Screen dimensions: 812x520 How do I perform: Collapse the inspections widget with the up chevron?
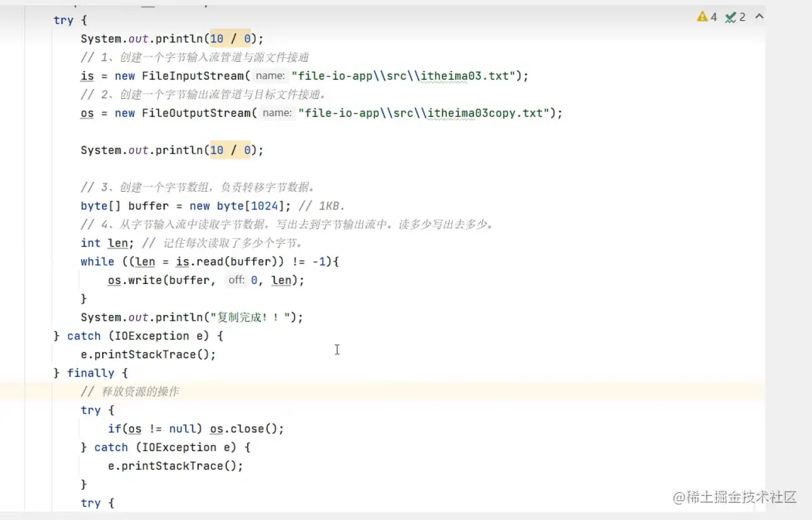pos(759,16)
